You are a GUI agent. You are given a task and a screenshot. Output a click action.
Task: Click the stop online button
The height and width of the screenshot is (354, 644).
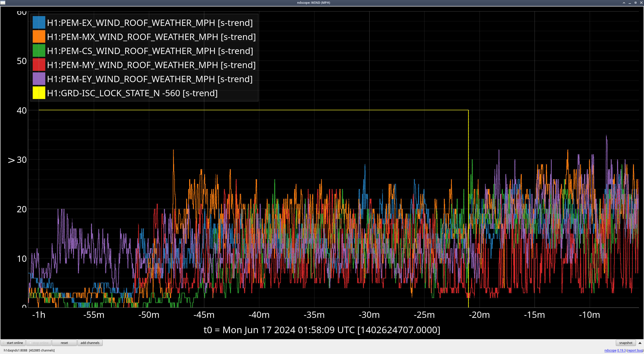[x=39, y=343]
